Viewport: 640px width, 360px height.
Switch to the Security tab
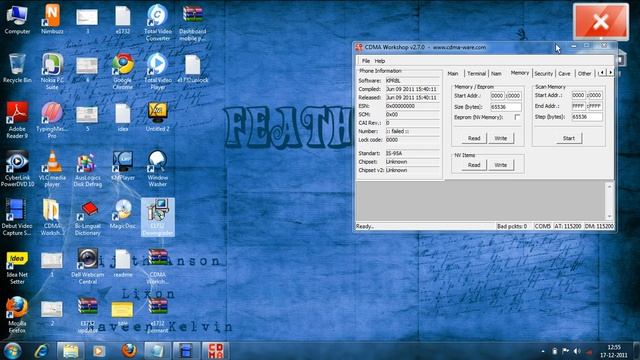pos(543,73)
